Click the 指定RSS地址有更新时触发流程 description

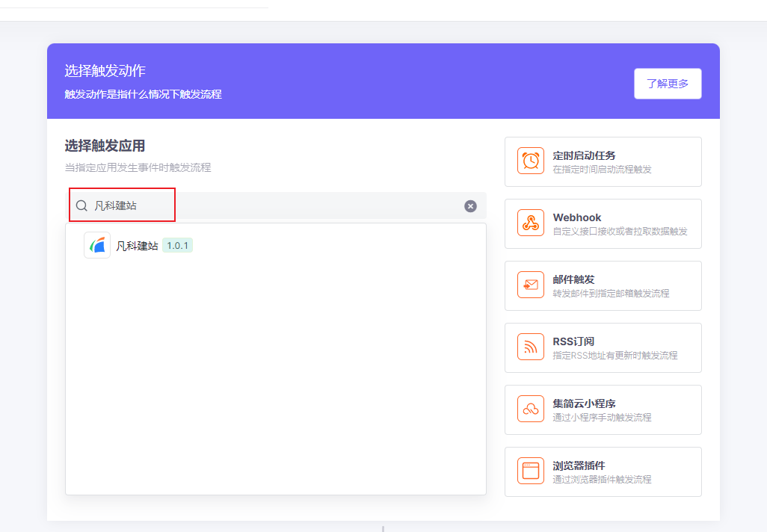[x=615, y=356]
